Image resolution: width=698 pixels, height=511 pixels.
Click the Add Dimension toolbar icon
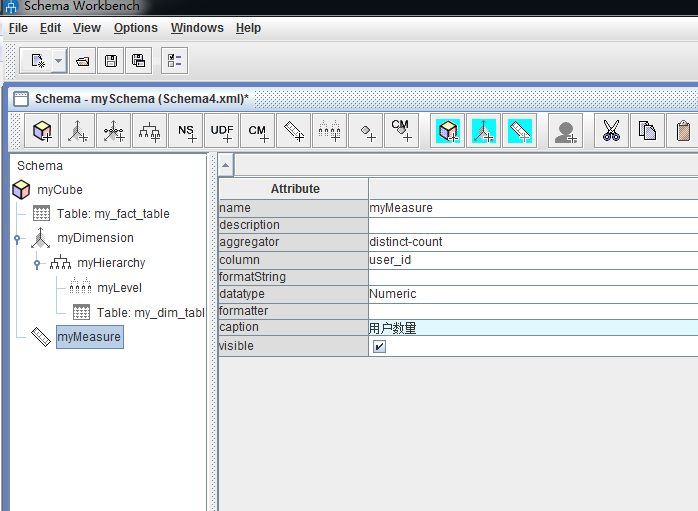click(78, 131)
